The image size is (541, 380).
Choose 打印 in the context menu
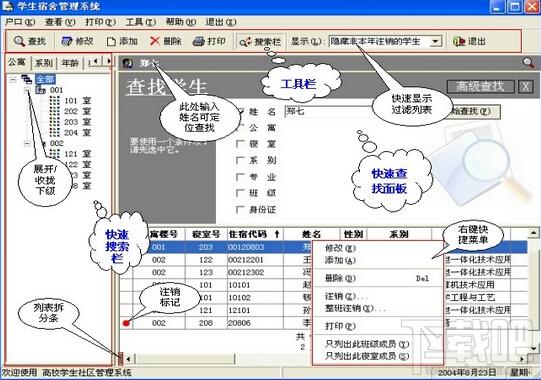coord(377,326)
